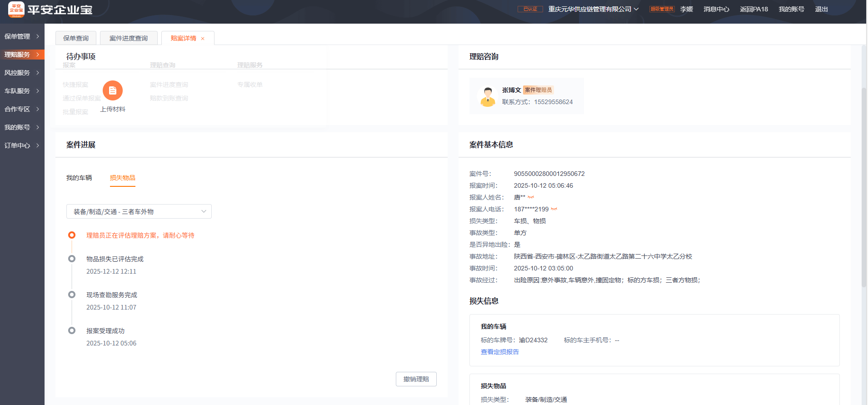The height and width of the screenshot is (405, 868).
Task: Click the orange upload materials icon
Action: pos(113,90)
